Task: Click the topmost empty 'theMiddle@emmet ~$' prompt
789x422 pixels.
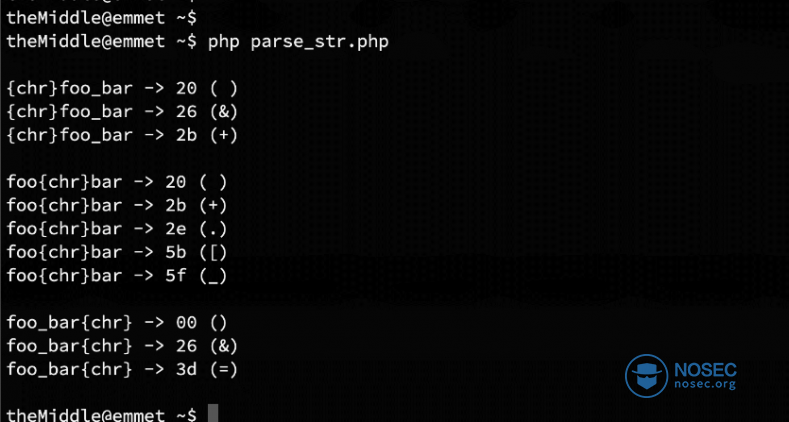Action: pos(101,19)
